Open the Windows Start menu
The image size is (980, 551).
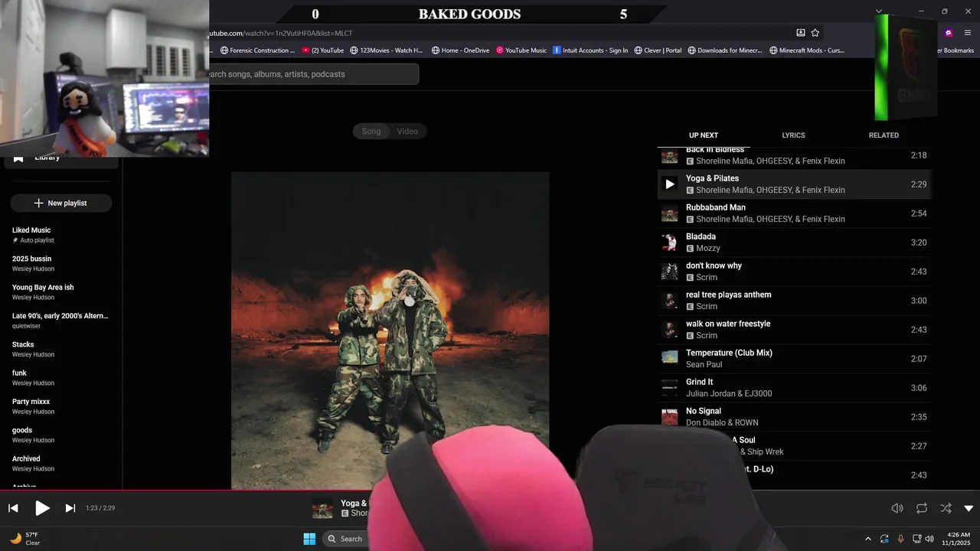pos(309,539)
